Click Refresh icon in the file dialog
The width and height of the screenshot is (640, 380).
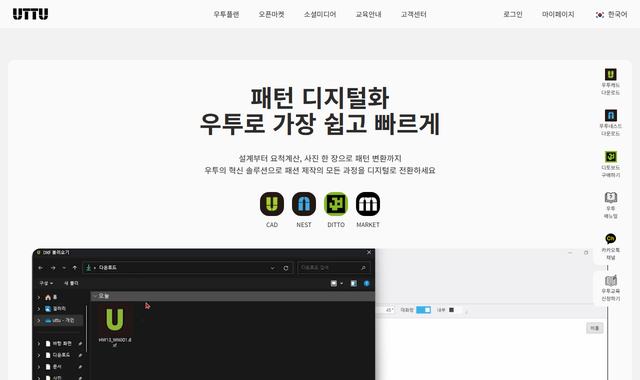(x=286, y=268)
